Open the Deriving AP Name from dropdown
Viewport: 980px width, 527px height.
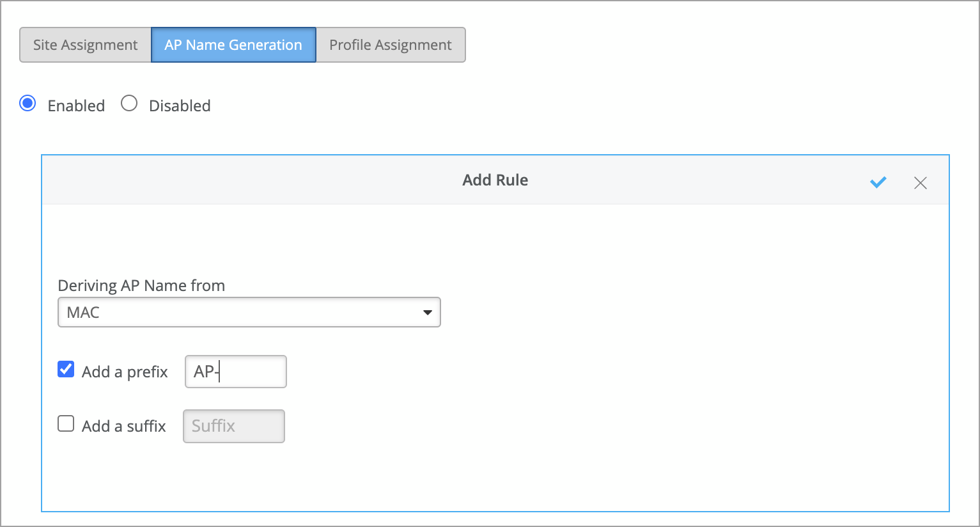249,312
